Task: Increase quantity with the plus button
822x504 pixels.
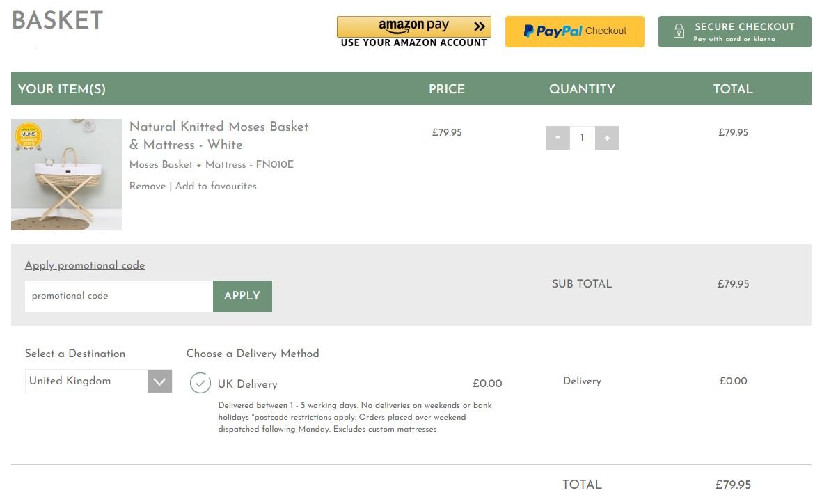Action: pos(607,138)
